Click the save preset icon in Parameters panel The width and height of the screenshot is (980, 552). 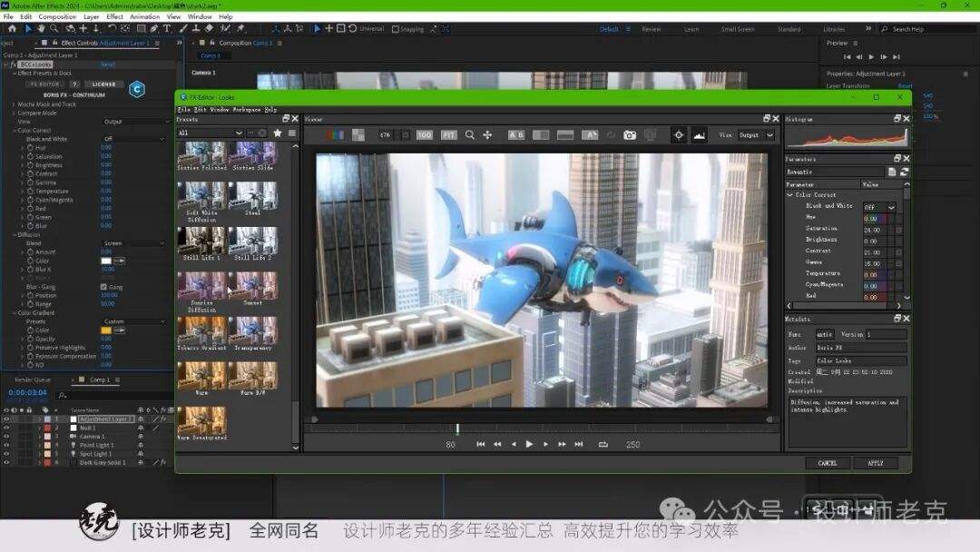click(892, 172)
